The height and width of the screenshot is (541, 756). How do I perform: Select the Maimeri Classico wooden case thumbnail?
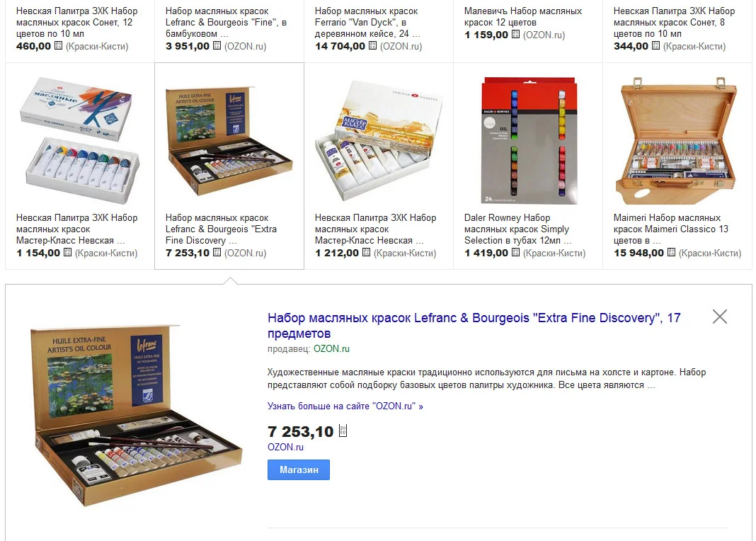[x=676, y=139]
